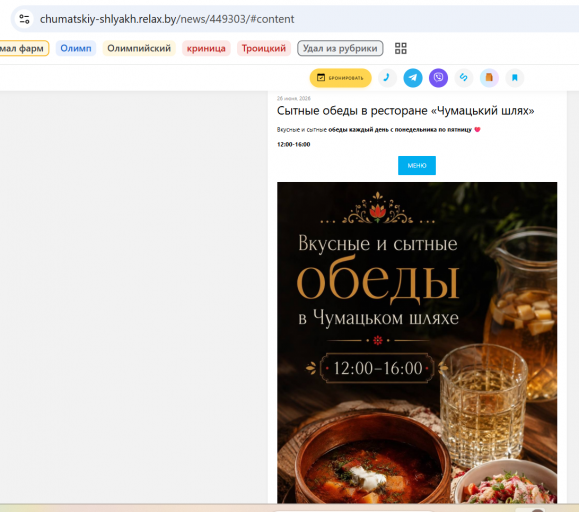The height and width of the screenshot is (512, 579).
Task: Open the 'мал фарм' bookmark
Action: (x=23, y=48)
